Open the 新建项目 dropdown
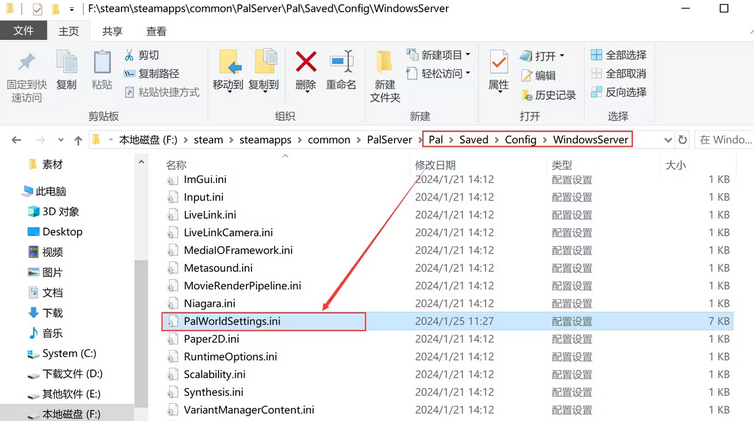Screen dimensions: 754x421 coord(439,55)
